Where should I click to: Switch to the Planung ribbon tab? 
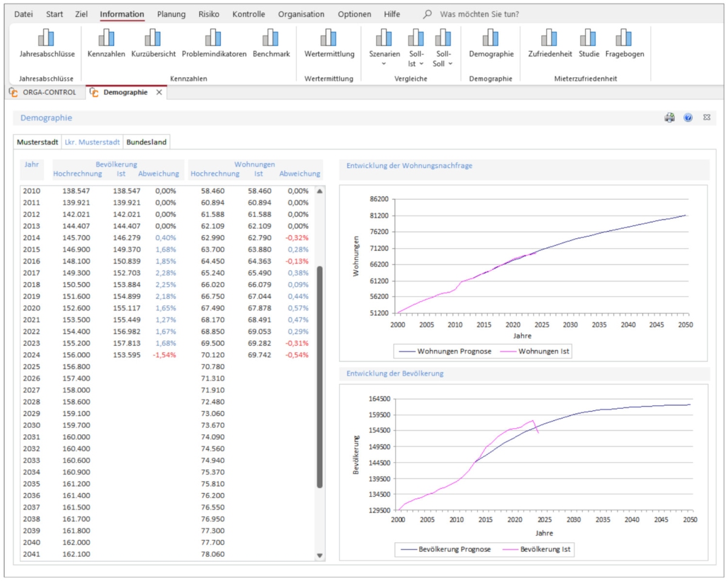(171, 14)
